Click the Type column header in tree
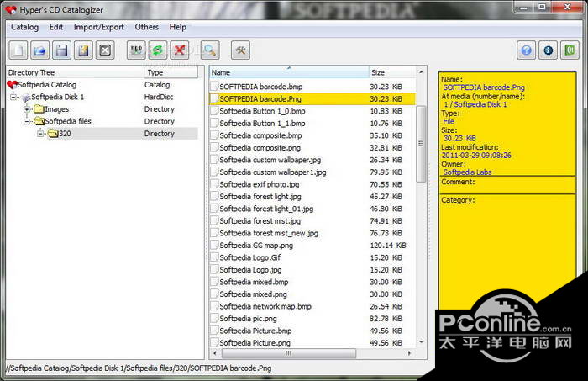Viewport: 588px width, 381px height. 171,72
